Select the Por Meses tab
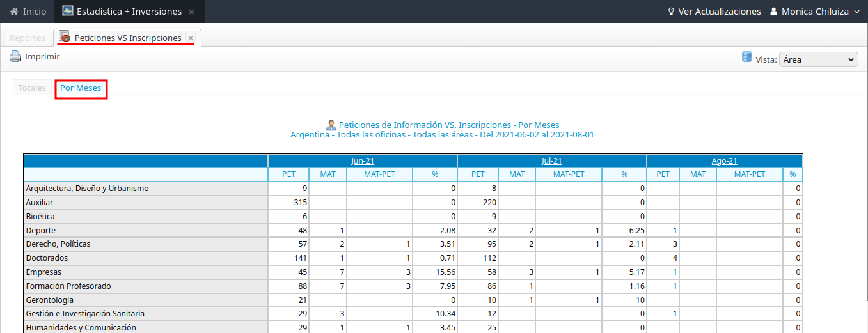Screen dimensions: 868x333 (x=81, y=88)
